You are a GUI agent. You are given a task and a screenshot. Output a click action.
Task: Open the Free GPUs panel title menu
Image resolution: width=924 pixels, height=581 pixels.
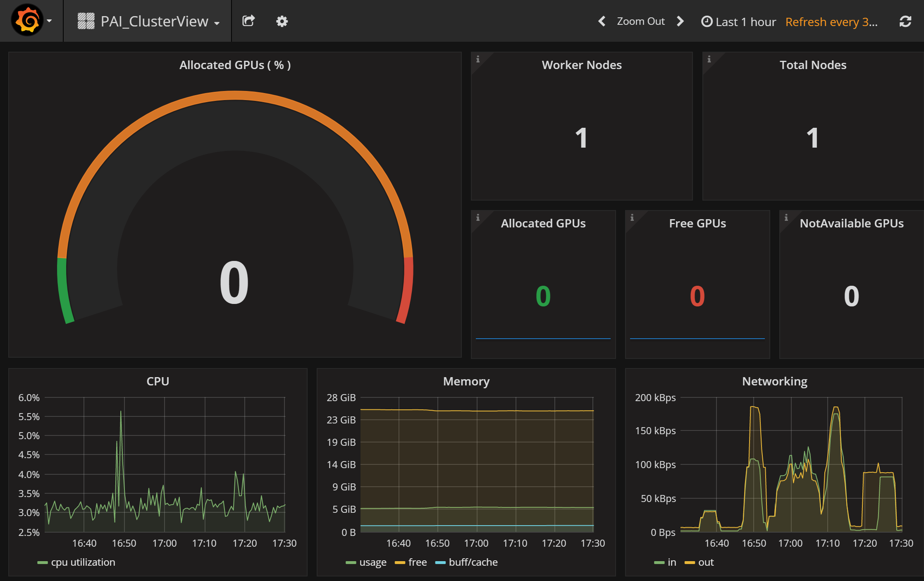697,223
